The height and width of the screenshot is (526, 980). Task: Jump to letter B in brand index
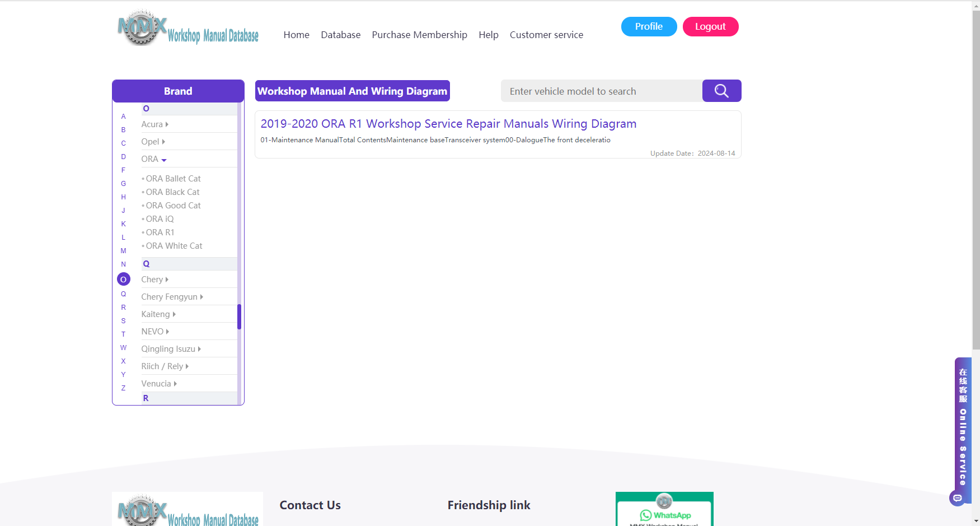pyautogui.click(x=124, y=130)
